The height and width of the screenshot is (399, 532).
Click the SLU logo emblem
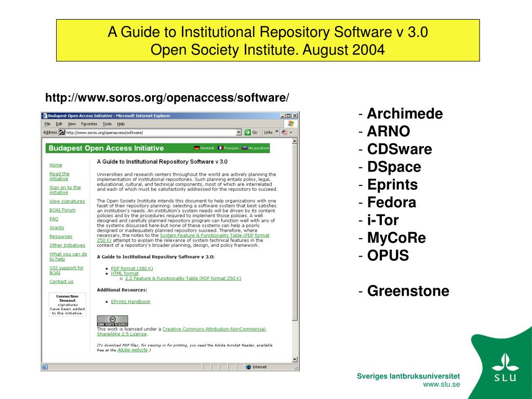click(x=505, y=367)
